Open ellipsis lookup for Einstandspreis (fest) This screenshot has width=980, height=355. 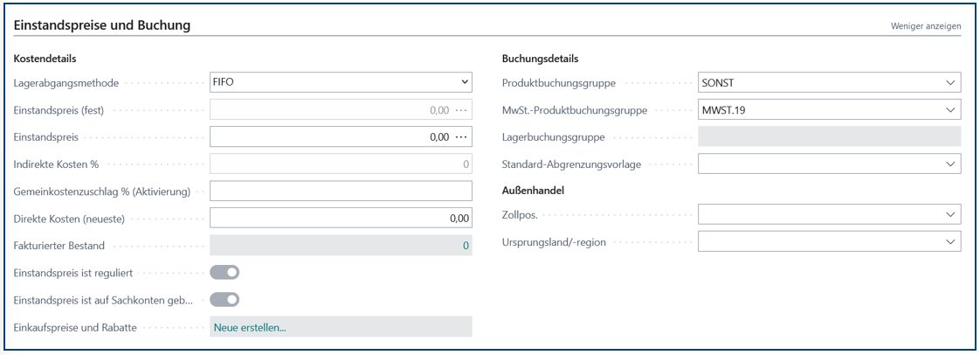coord(461,110)
